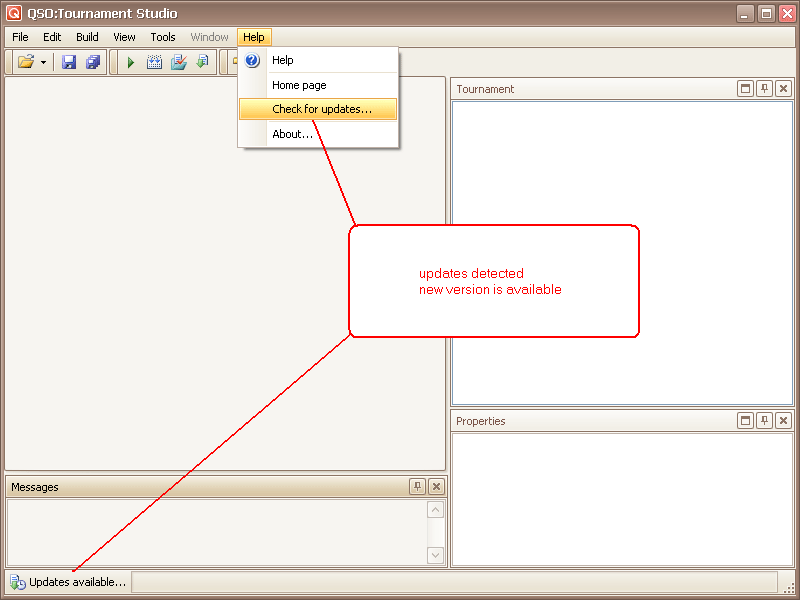The height and width of the screenshot is (600, 800).
Task: Toggle pin on the Tournament panel
Action: [764, 89]
